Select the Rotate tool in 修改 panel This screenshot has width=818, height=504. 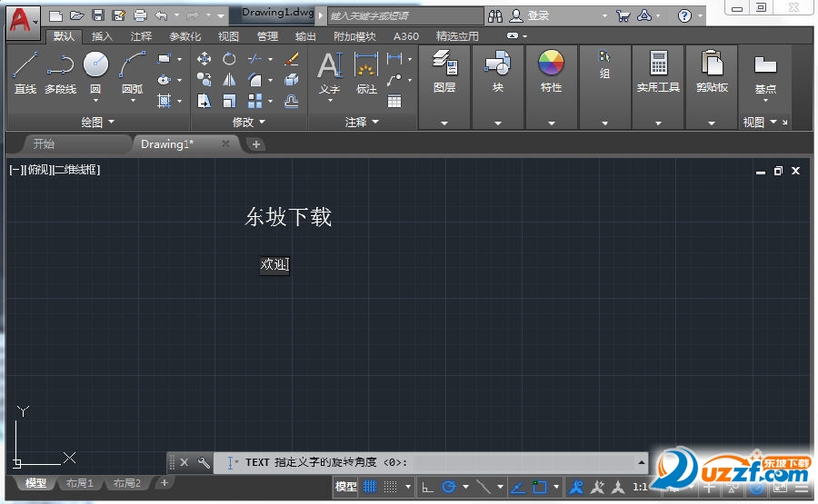[x=229, y=59]
